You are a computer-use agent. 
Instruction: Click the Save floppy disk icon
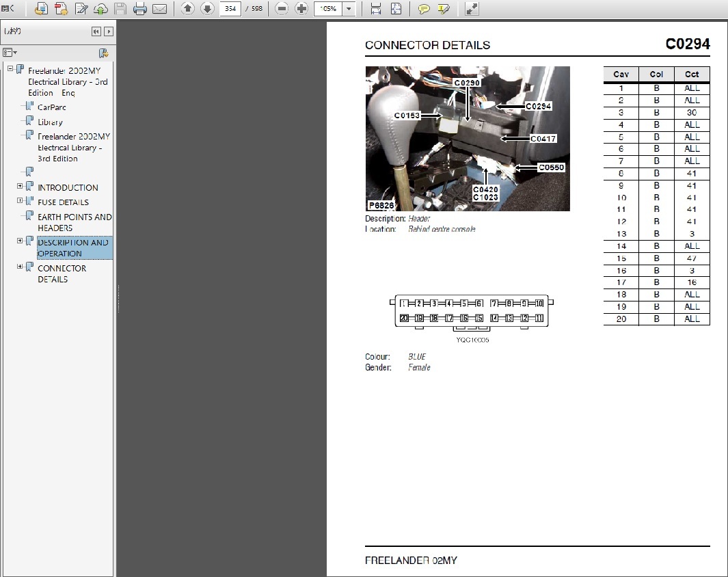coord(120,8)
